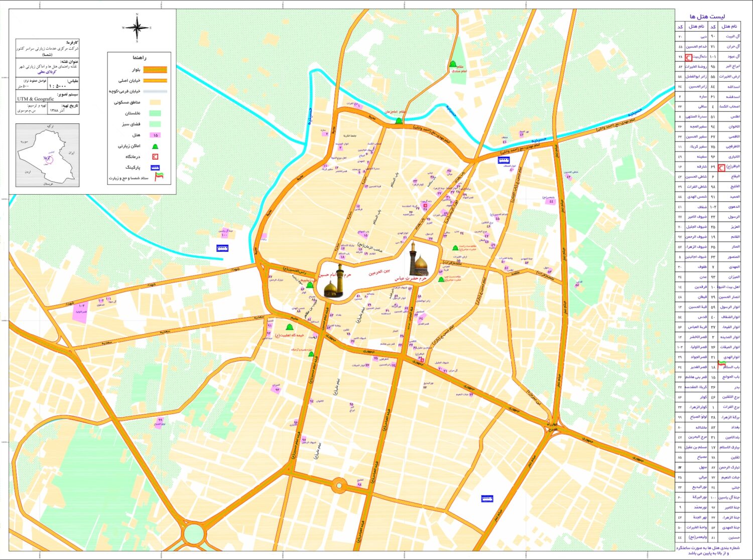This screenshot has width=753, height=560.
Task: Click شارقه in the hotel list
Action: (702, 167)
